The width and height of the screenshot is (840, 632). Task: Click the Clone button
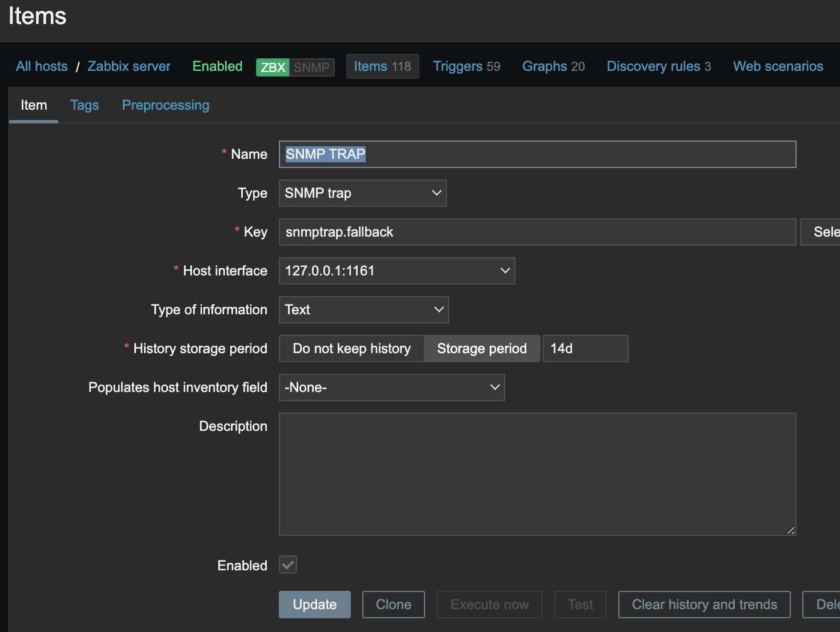coord(393,605)
